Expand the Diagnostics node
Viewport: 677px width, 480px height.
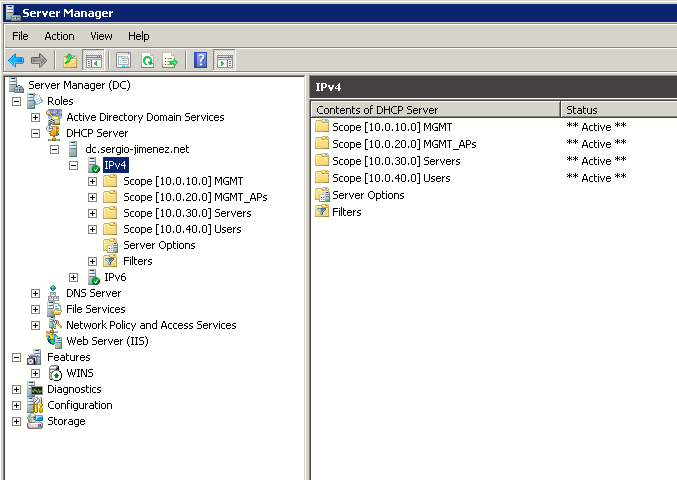tap(16, 389)
